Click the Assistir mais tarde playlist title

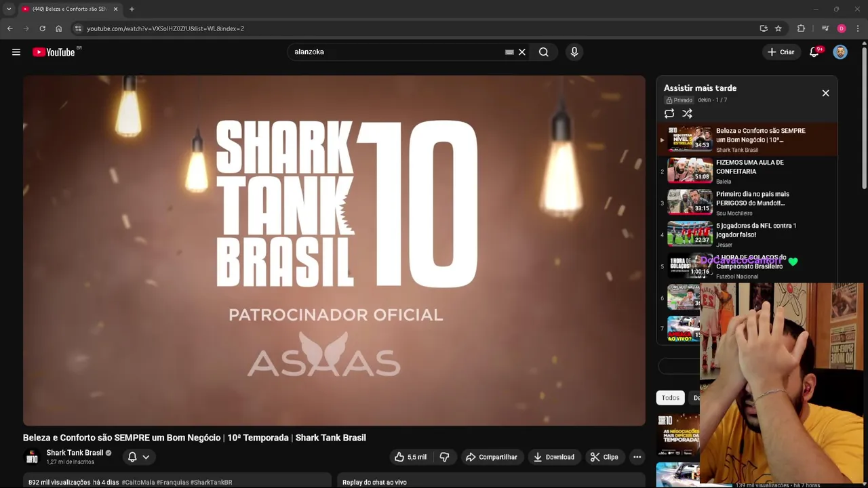tap(700, 88)
